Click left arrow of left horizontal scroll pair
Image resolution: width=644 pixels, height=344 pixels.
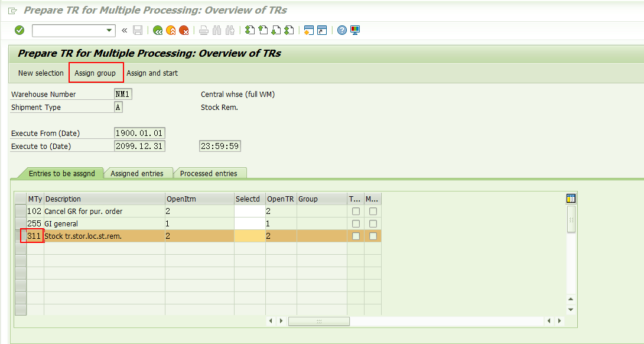coord(270,321)
